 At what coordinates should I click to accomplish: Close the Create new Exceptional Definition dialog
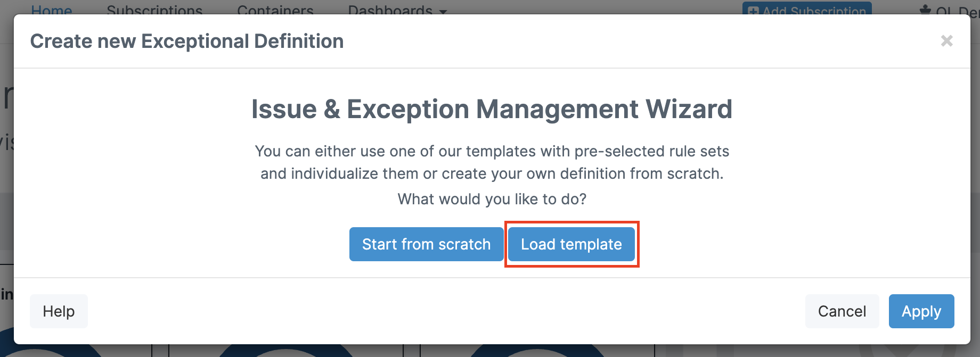pyautogui.click(x=946, y=41)
